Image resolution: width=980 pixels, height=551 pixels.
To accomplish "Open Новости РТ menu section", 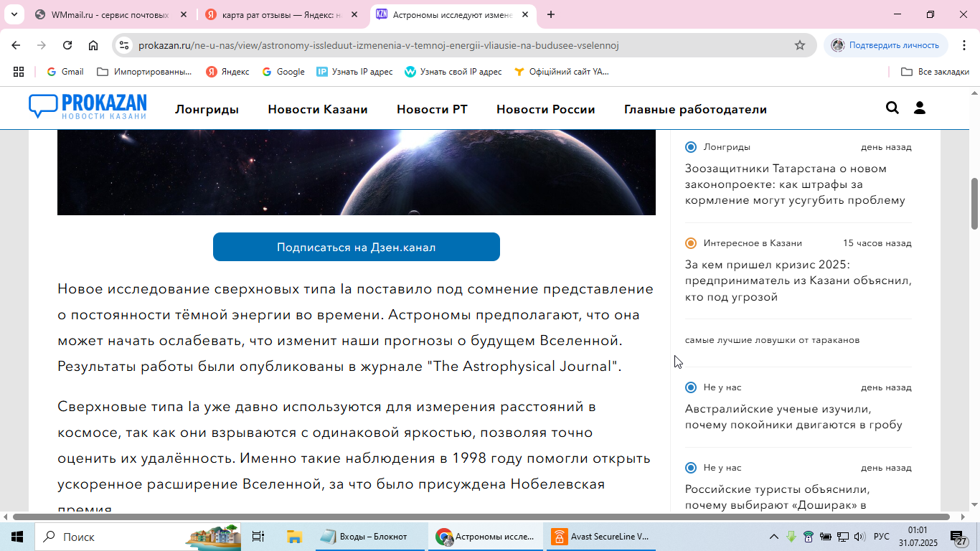I will 432,109.
